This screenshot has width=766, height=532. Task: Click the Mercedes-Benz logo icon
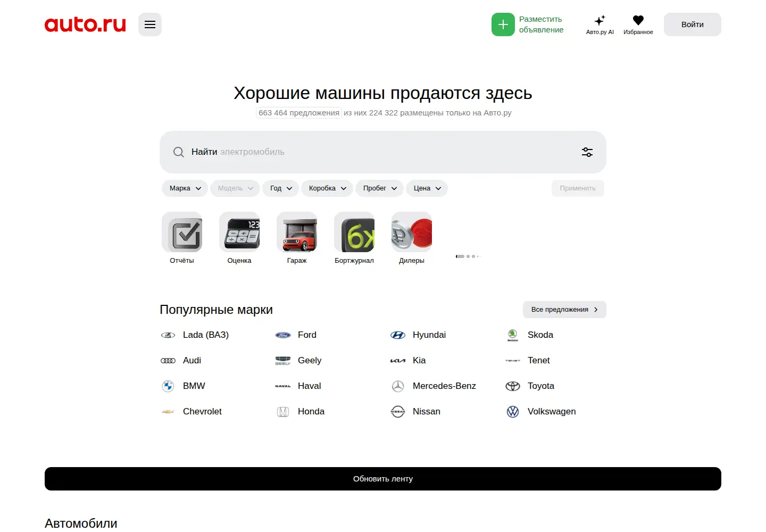pos(398,386)
